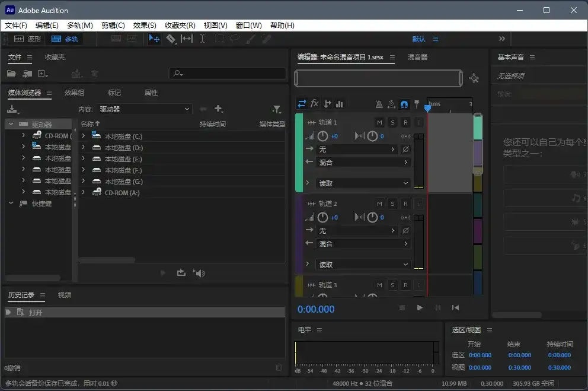
Task: Click the auto-play speaker icon in Media Browser
Action: pyautogui.click(x=200, y=273)
